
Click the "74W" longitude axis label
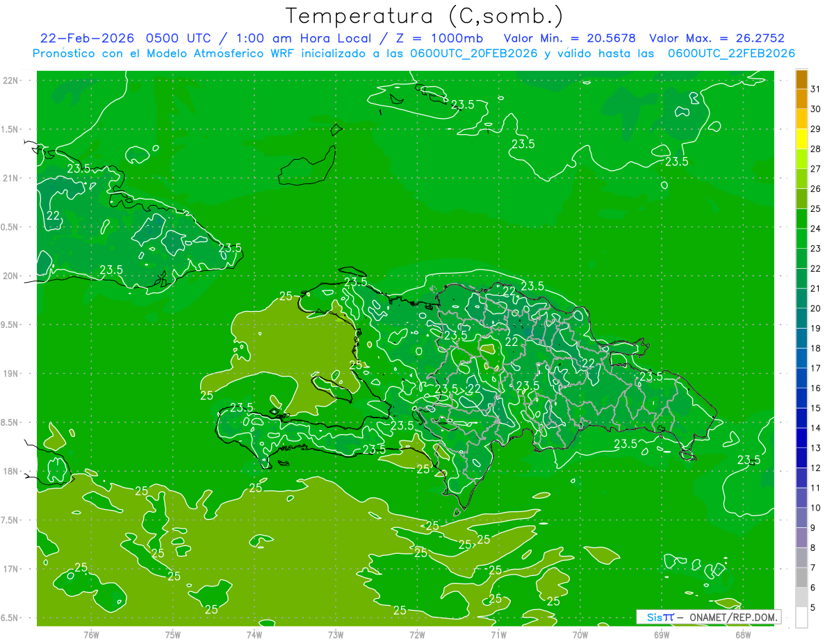pyautogui.click(x=254, y=635)
